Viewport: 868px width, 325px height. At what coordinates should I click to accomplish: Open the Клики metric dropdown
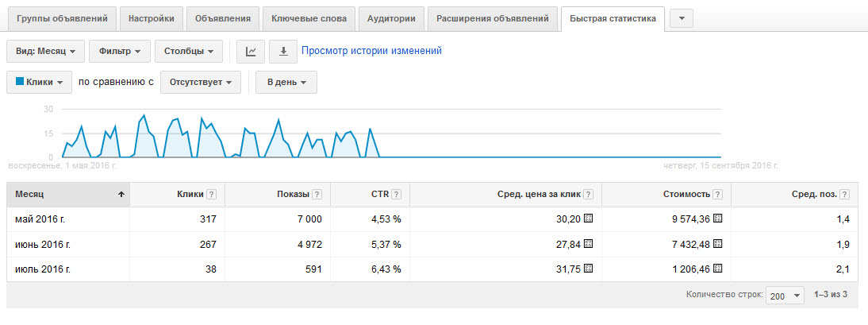[40, 82]
